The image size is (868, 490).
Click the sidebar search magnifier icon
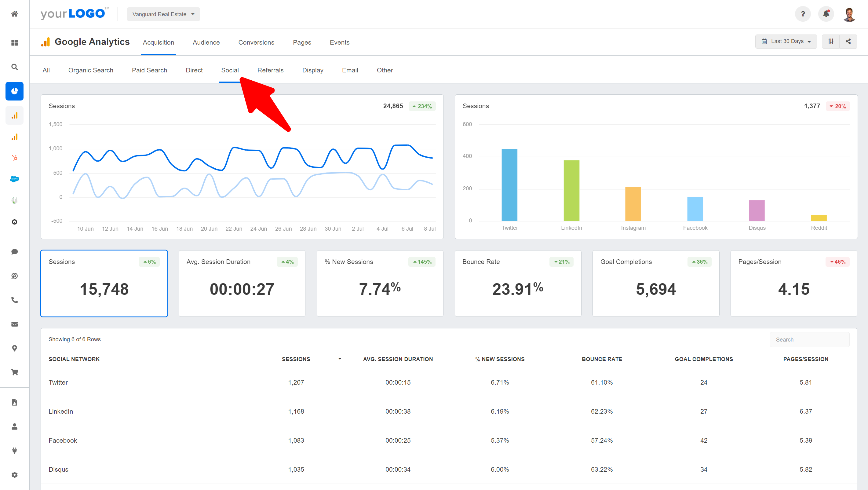(x=14, y=67)
